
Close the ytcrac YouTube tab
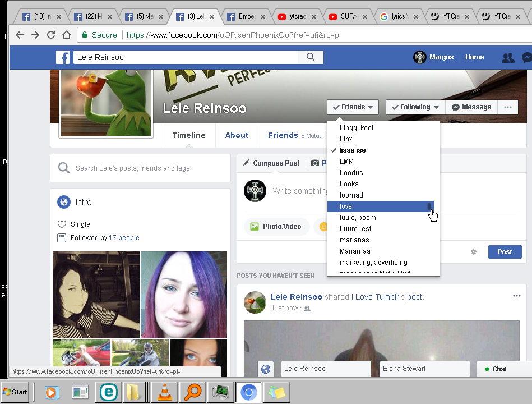[x=313, y=17]
